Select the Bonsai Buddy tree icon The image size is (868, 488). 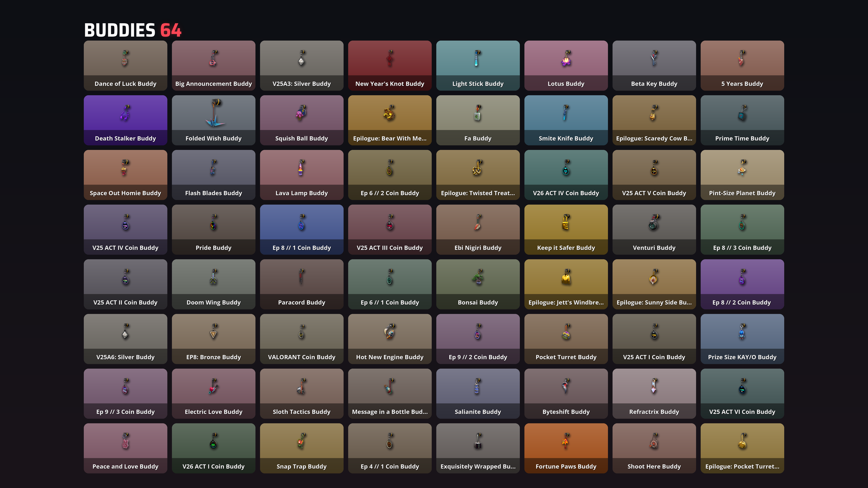(x=478, y=277)
